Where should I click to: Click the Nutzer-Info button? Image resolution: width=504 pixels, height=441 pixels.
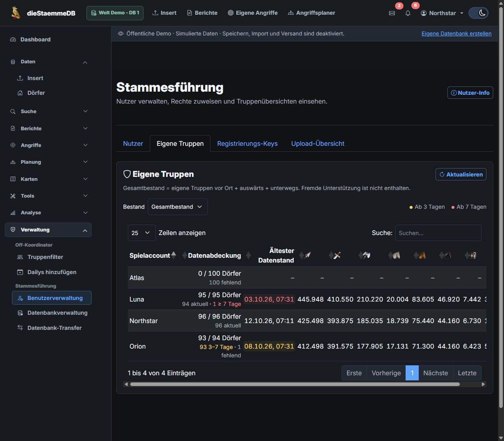[470, 93]
